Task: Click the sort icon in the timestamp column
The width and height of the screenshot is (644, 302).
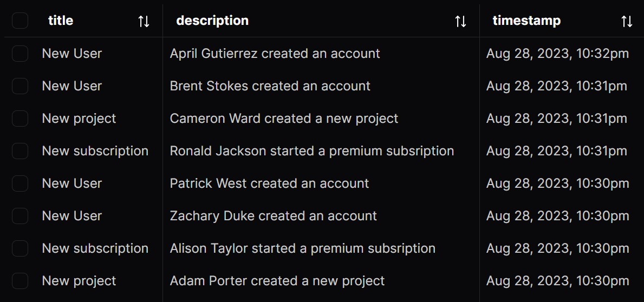Action: coord(627,21)
